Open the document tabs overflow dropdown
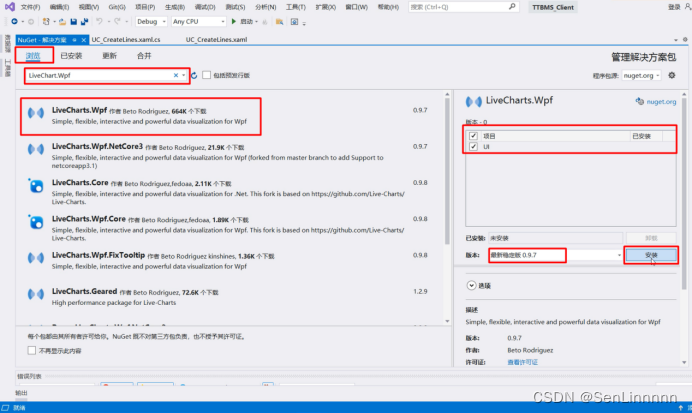Viewport: 692px width, 413px height. (x=676, y=40)
